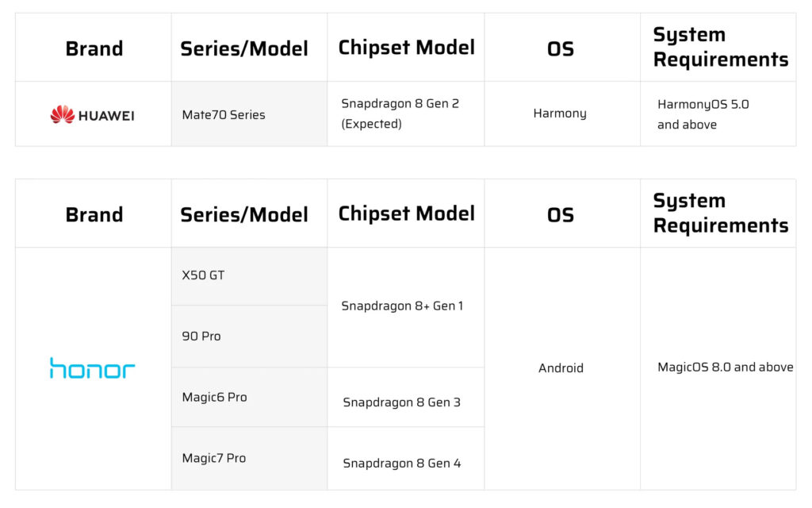Click Snapdragon 8 Gen 2 (Expected) cell

point(400,114)
